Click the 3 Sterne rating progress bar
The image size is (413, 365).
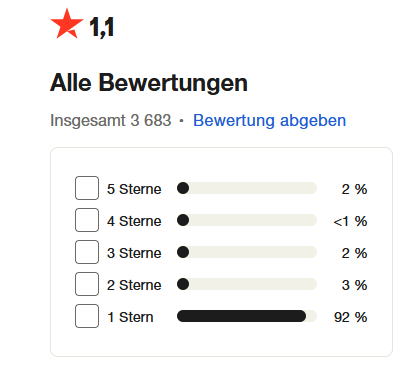[247, 252]
